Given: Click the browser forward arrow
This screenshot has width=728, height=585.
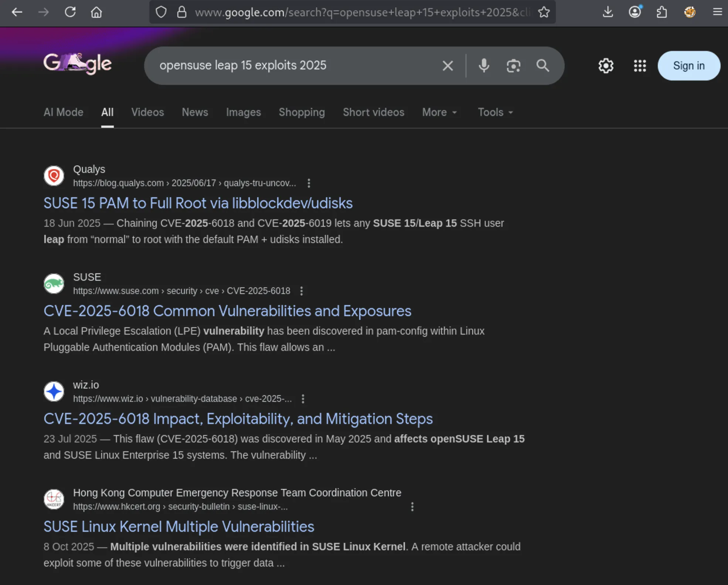Looking at the screenshot, I should (x=44, y=12).
